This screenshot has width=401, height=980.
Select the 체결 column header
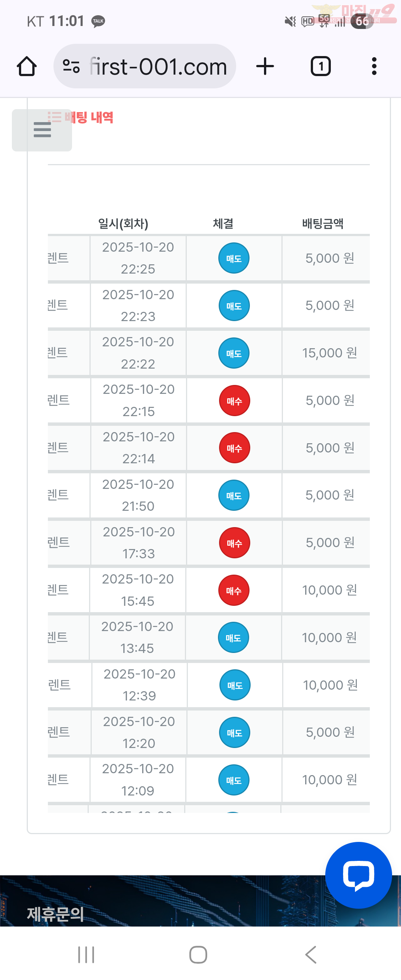(223, 224)
